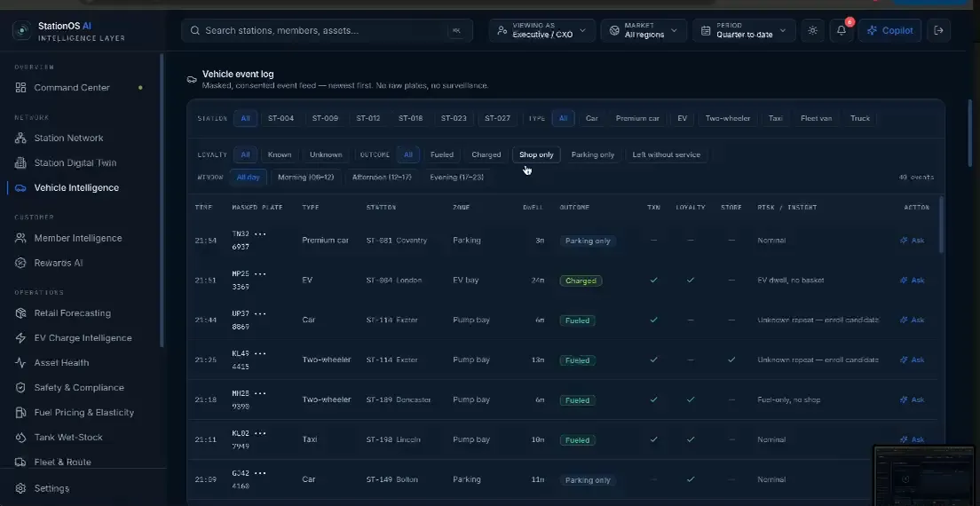
Task: Launch the Copilot button
Action: click(890, 30)
